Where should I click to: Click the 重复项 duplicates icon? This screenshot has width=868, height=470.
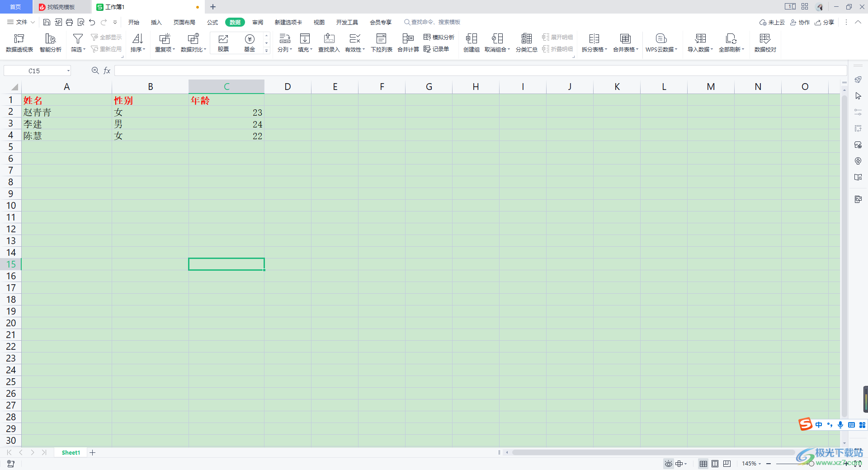pos(165,39)
